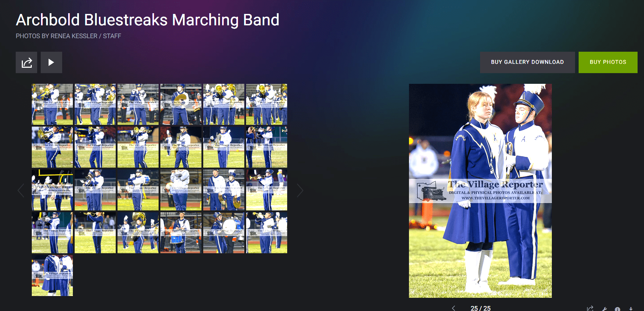Screen dimensions: 644x311
Task: Download photo using the down arrow icon
Action: [x=631, y=309]
